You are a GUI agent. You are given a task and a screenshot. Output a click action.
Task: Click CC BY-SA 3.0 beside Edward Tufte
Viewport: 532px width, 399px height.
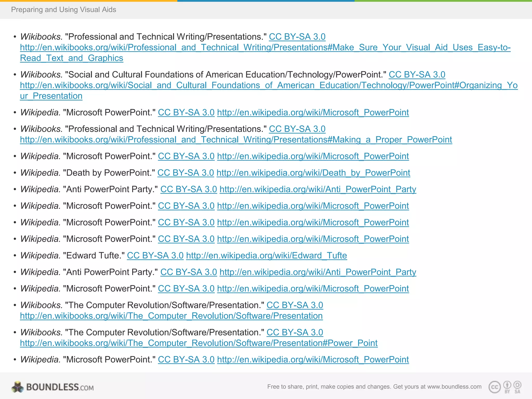155,256
